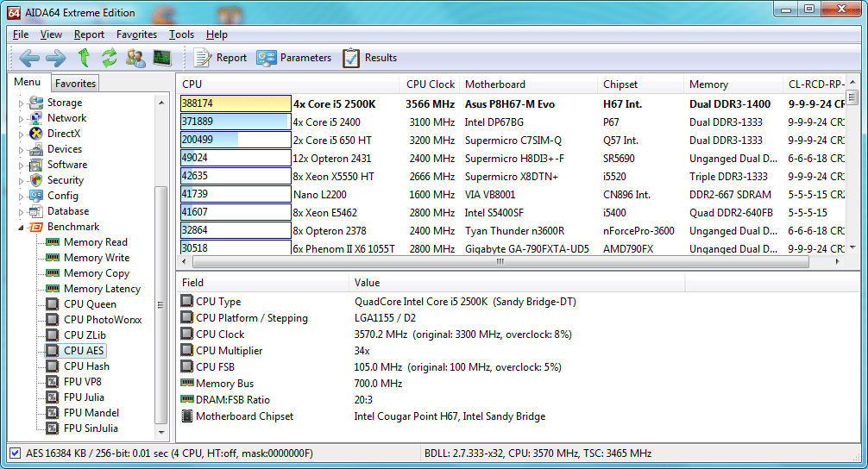Click the Memory Latency RAM icon
Screen dimensions: 868x469
point(53,289)
